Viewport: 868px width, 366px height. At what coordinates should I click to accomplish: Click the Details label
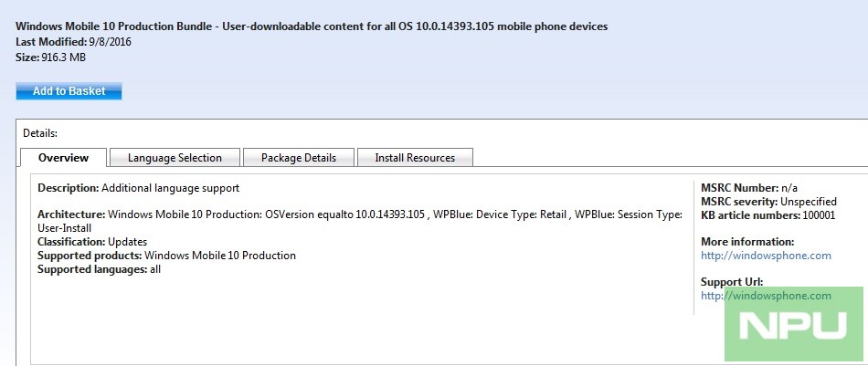(40, 133)
